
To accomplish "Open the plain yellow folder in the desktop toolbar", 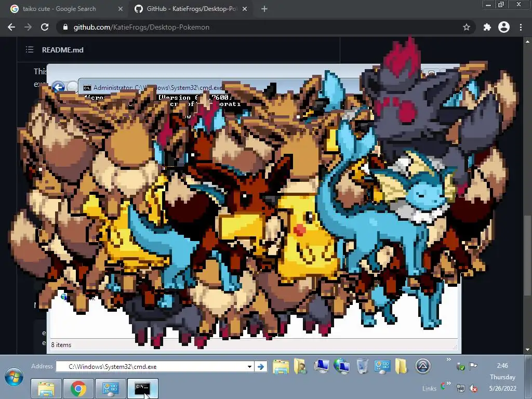I will 401,366.
